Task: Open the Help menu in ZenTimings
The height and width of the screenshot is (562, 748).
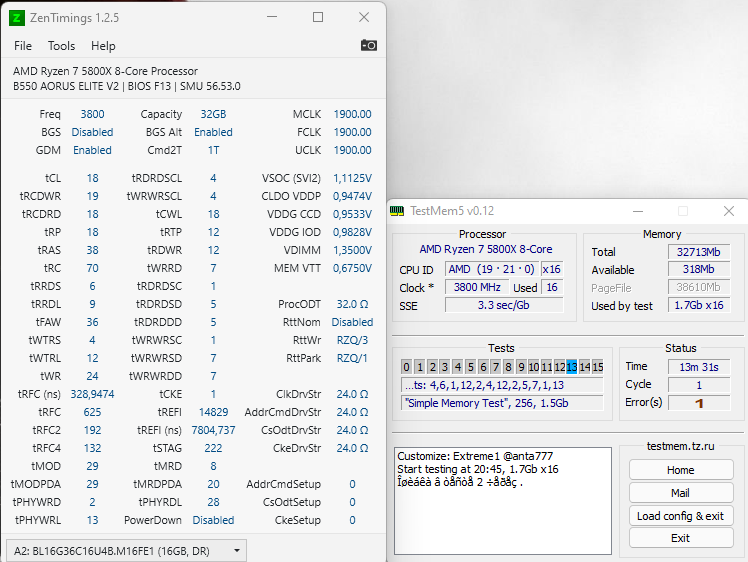Action: click(x=103, y=46)
